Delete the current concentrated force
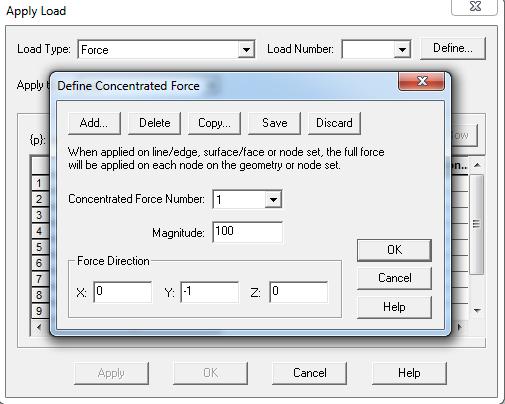The width and height of the screenshot is (505, 404). pyautogui.click(x=154, y=123)
